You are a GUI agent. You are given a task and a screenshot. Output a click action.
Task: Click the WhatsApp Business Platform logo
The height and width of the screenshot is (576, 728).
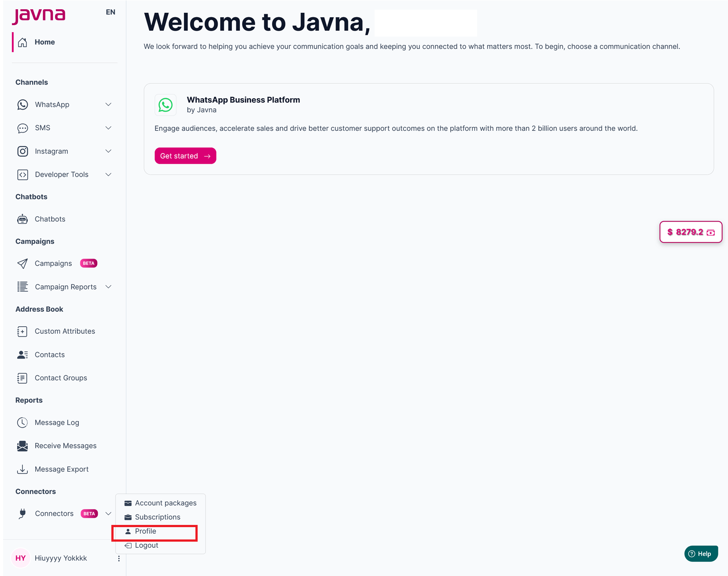165,105
